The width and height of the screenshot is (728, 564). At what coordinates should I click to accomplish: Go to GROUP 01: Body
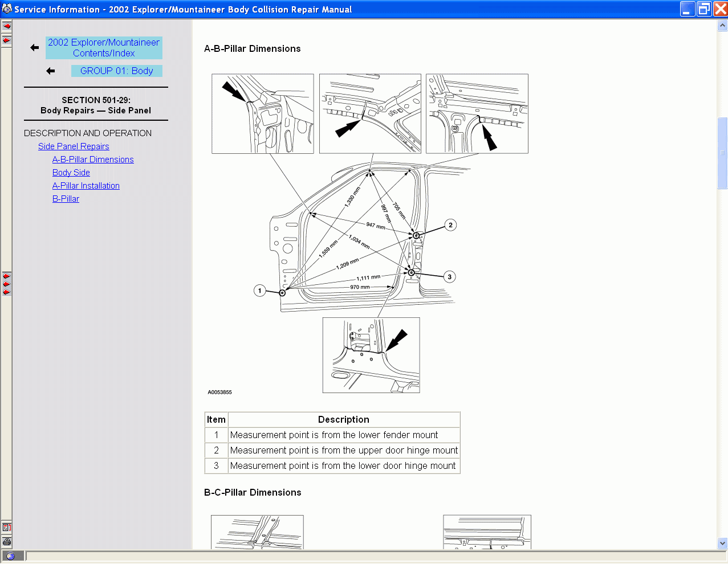117,71
